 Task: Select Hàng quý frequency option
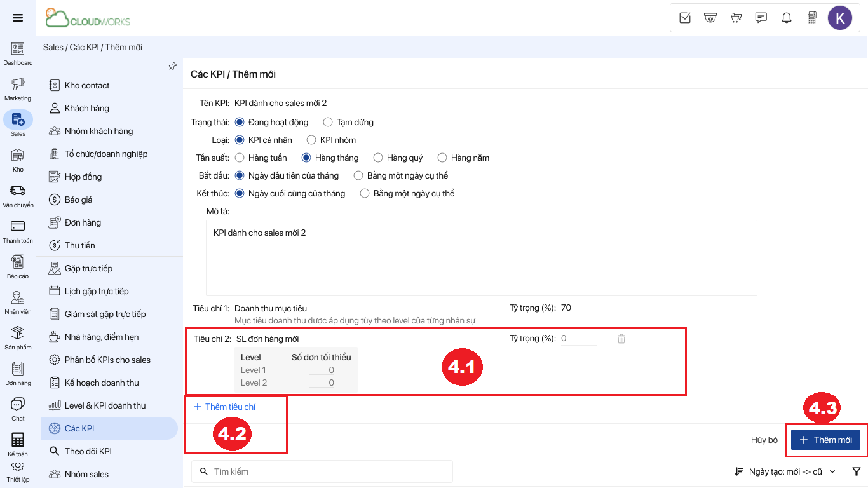[378, 158]
